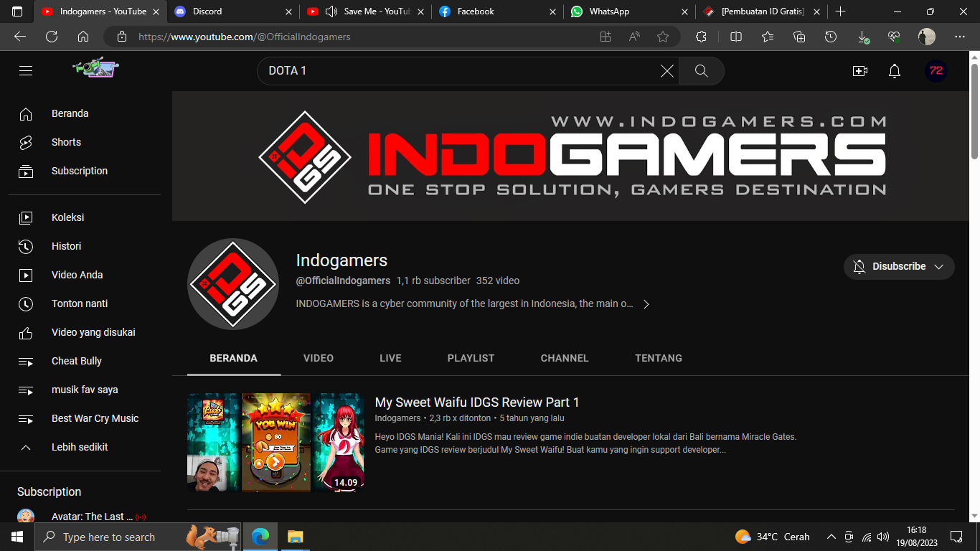
Task: Open the Disubscribe notification dropdown
Action: [x=899, y=266]
